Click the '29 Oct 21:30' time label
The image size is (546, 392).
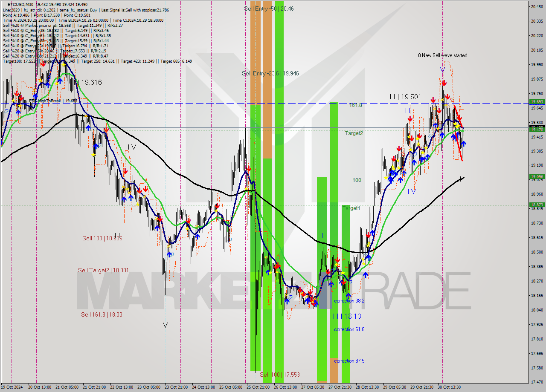click(422, 387)
